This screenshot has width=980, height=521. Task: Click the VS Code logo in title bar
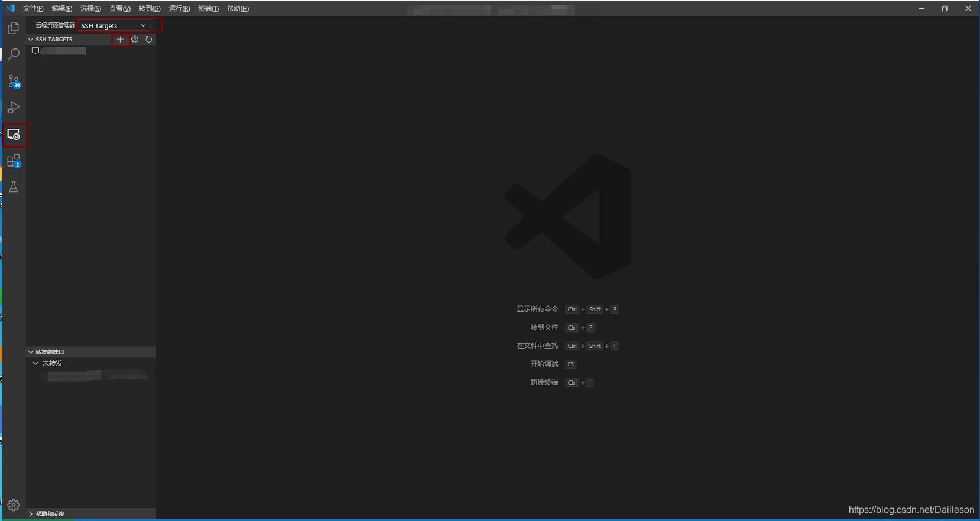click(10, 8)
